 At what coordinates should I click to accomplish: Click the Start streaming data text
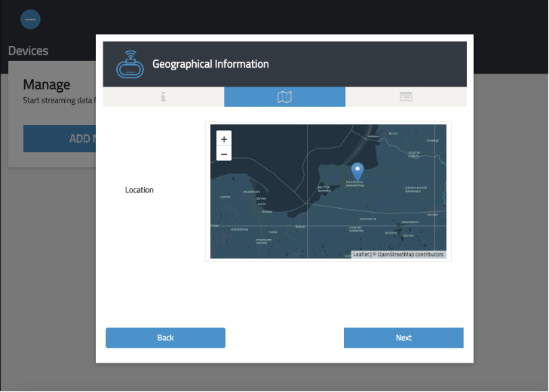pyautogui.click(x=59, y=100)
